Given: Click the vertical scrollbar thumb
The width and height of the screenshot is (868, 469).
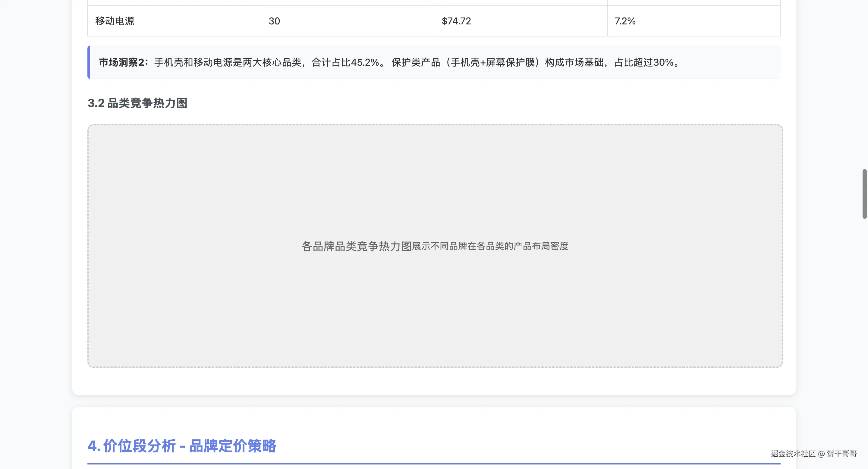Looking at the screenshot, I should (x=864, y=194).
